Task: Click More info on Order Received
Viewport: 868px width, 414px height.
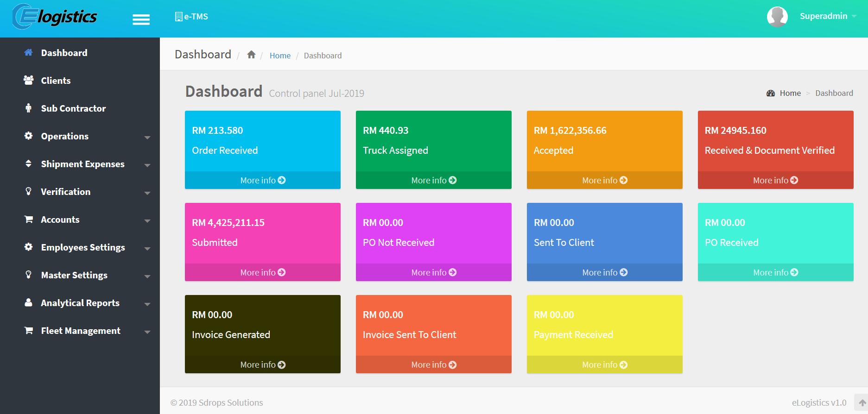Action: pos(263,180)
